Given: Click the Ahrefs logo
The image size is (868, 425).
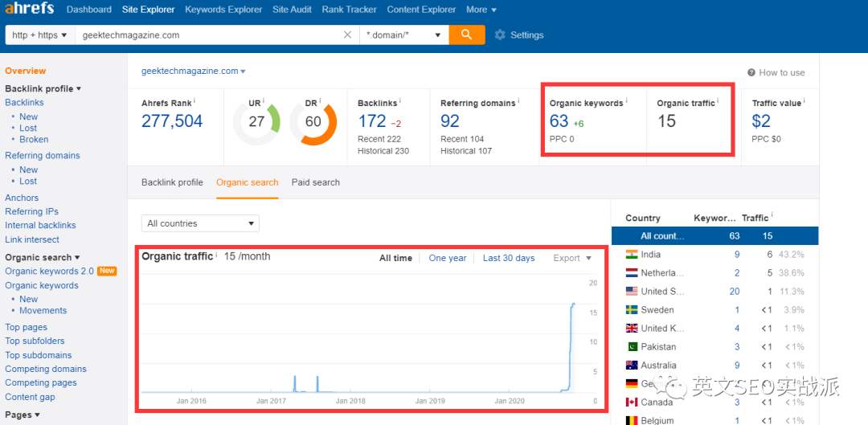Looking at the screenshot, I should (30, 8).
